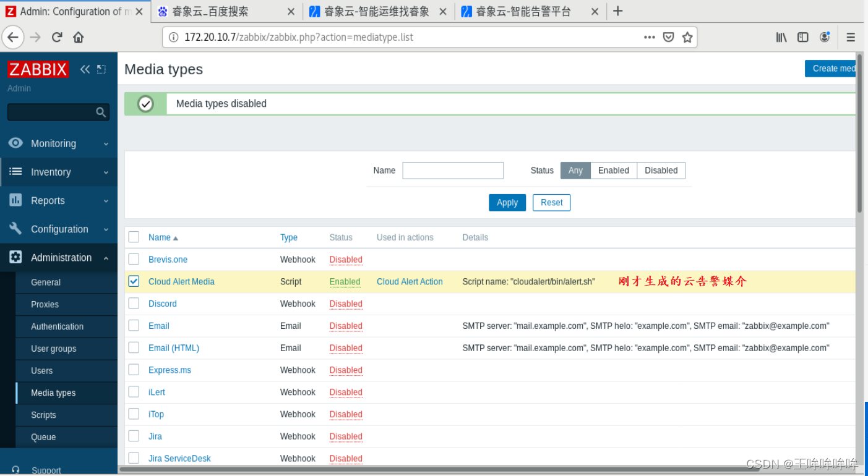Filter status by Disabled

tap(661, 170)
